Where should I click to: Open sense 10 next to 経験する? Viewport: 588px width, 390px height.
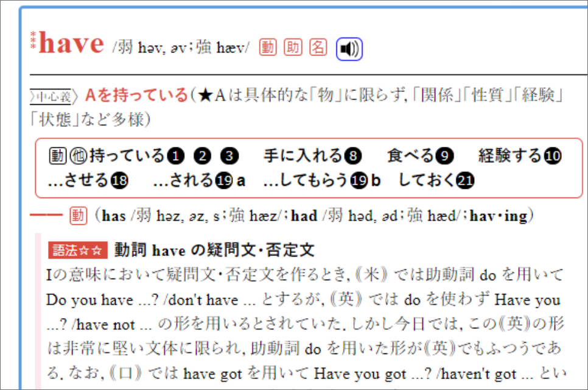coord(553,156)
